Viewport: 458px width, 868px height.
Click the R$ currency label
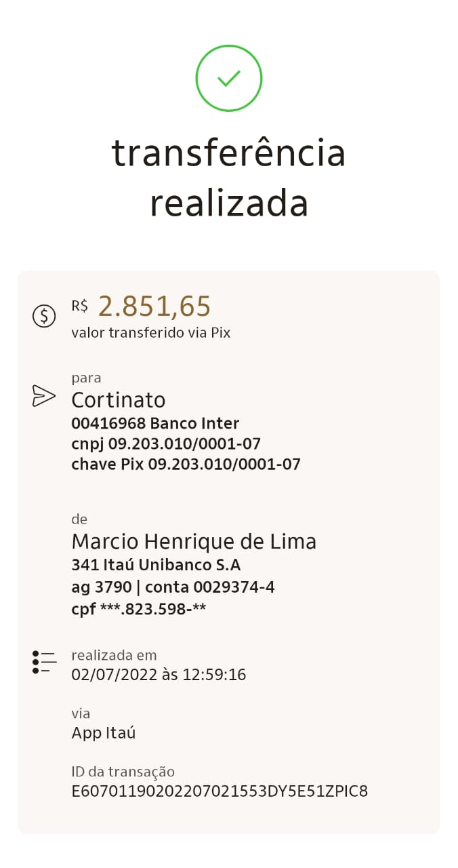(80, 306)
